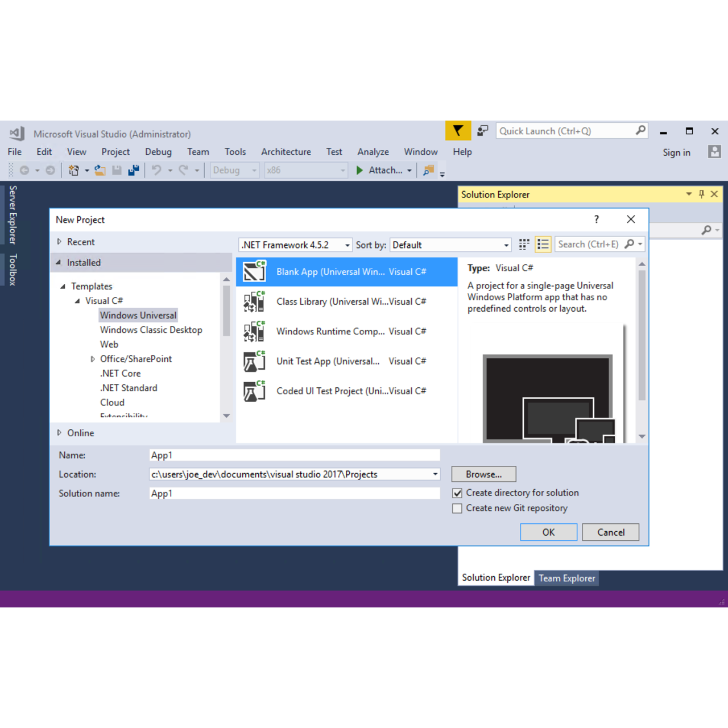Change the Sort by dropdown
This screenshot has width=728, height=728.
coord(506,245)
